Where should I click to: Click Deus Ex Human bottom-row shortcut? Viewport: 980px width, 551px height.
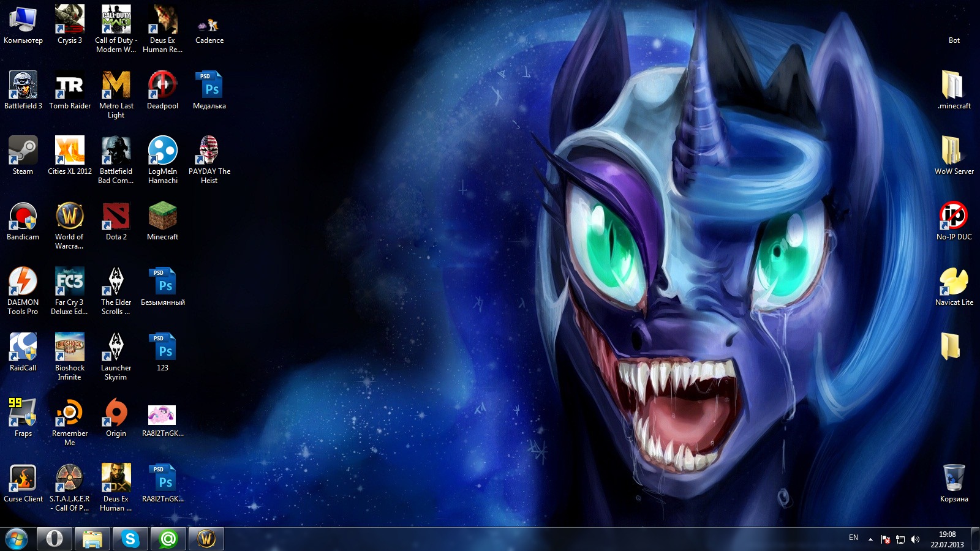(116, 488)
